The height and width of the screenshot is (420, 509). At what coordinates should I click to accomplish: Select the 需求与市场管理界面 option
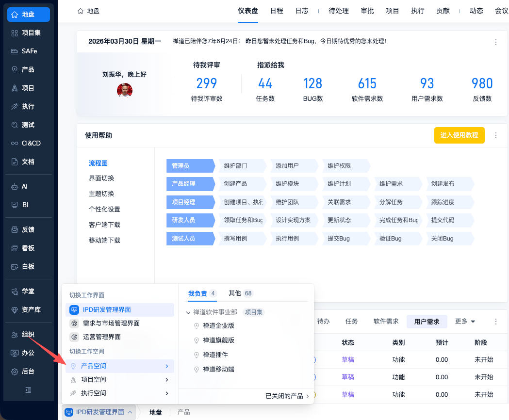point(120,323)
